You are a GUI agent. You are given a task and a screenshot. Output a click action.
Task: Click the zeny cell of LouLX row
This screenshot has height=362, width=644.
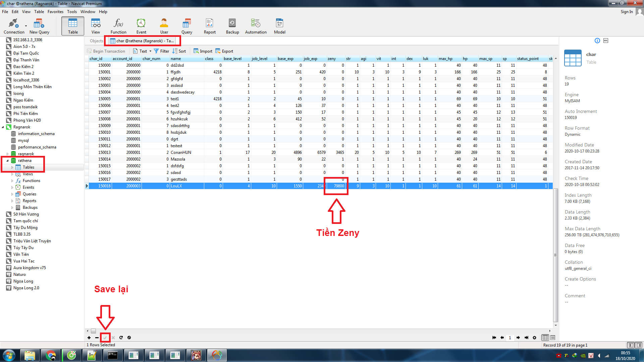pos(337,186)
